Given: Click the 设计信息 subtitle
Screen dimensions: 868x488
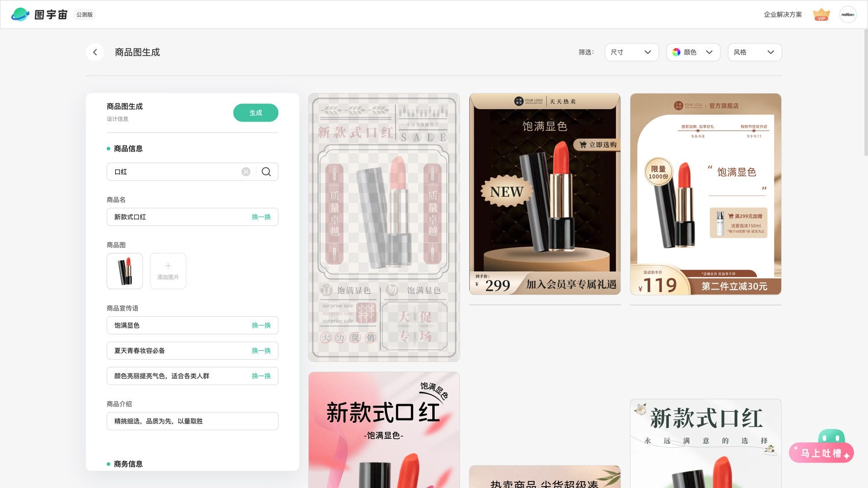Looking at the screenshot, I should [117, 119].
